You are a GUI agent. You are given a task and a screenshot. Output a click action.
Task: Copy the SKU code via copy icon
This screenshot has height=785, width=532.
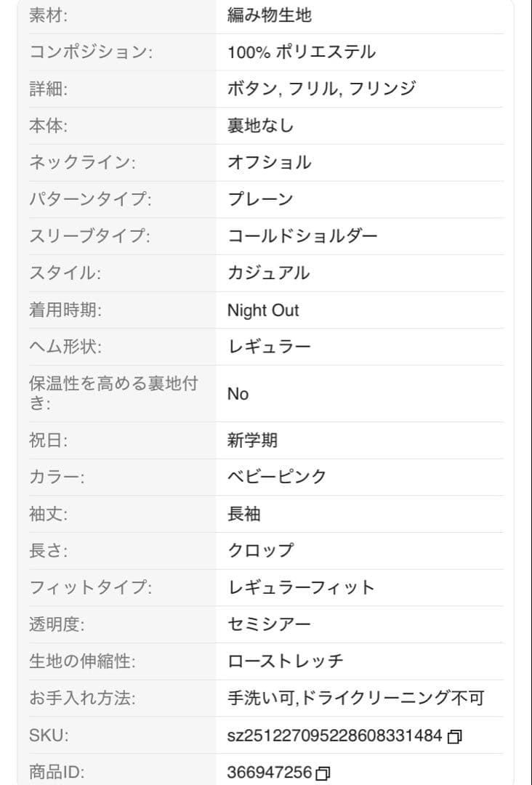454,736
